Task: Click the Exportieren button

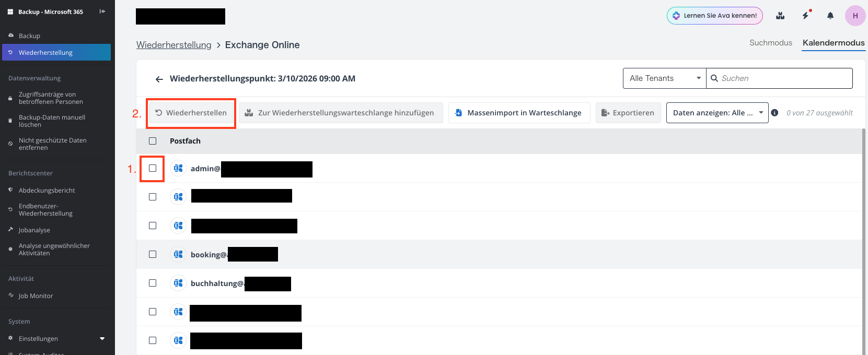Action: pos(628,113)
